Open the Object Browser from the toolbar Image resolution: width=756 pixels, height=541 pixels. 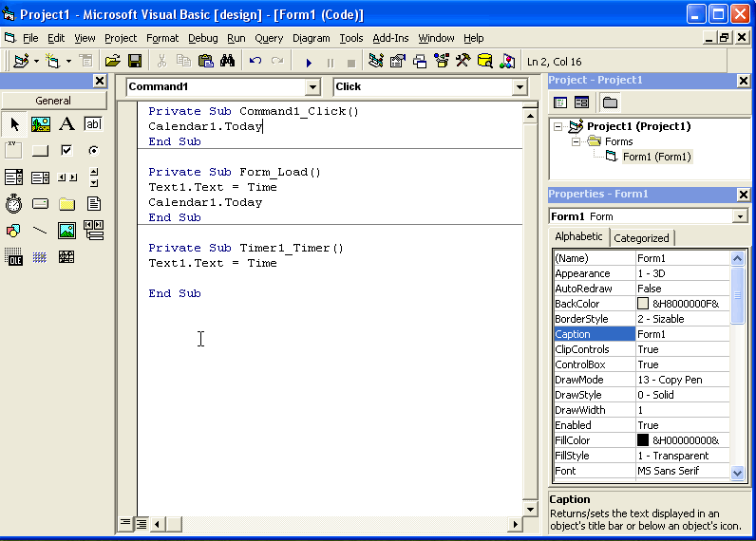[x=442, y=61]
